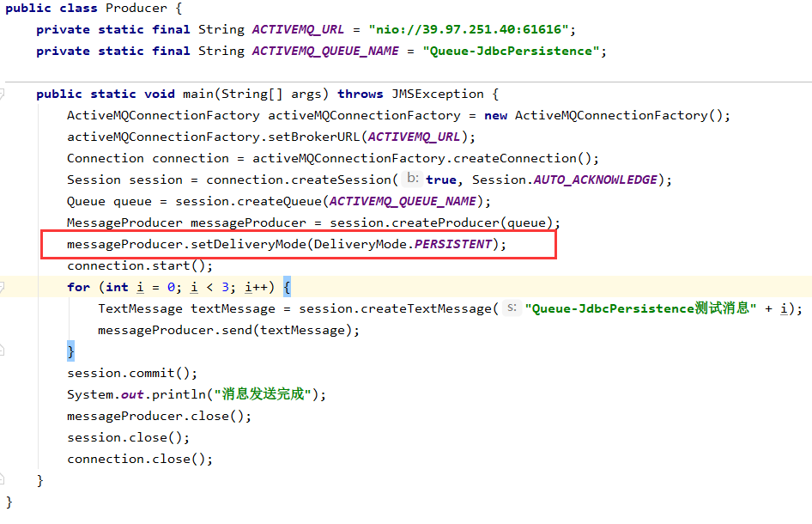Image resolution: width=812 pixels, height=524 pixels.
Task: Collapse the for loop fold marker
Action: point(3,288)
